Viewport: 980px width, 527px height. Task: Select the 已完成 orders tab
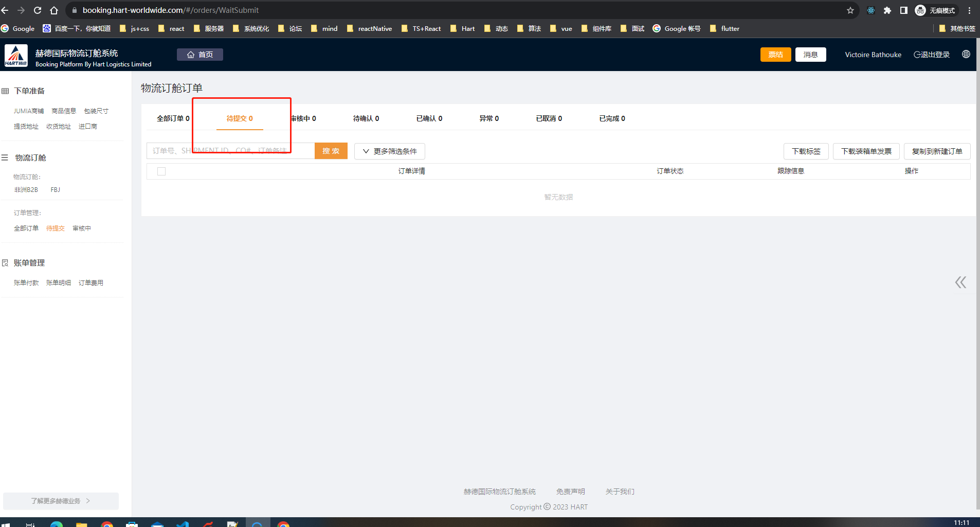click(x=612, y=118)
